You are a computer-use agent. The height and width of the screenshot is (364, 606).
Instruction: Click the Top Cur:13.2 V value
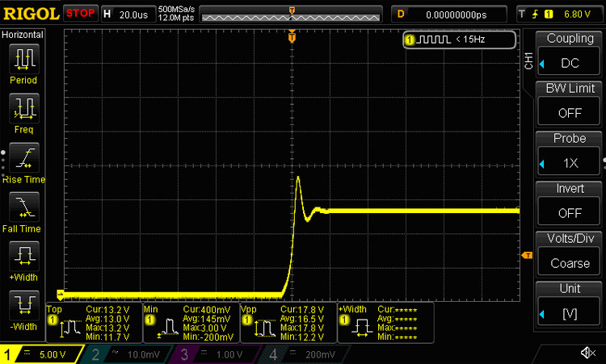coord(107,310)
